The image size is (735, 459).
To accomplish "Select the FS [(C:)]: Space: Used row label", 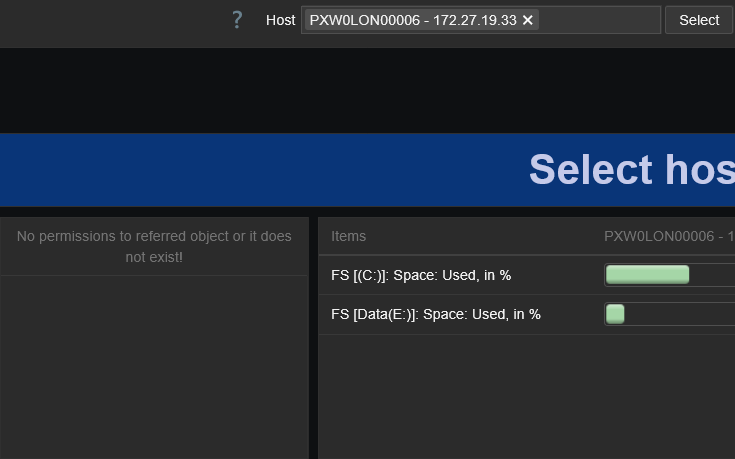I will 421,275.
